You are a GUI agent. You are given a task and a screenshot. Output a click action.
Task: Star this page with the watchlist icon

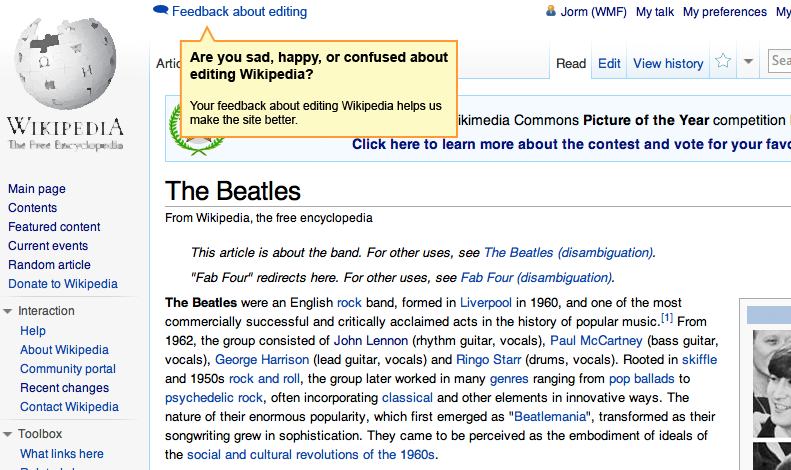click(723, 62)
